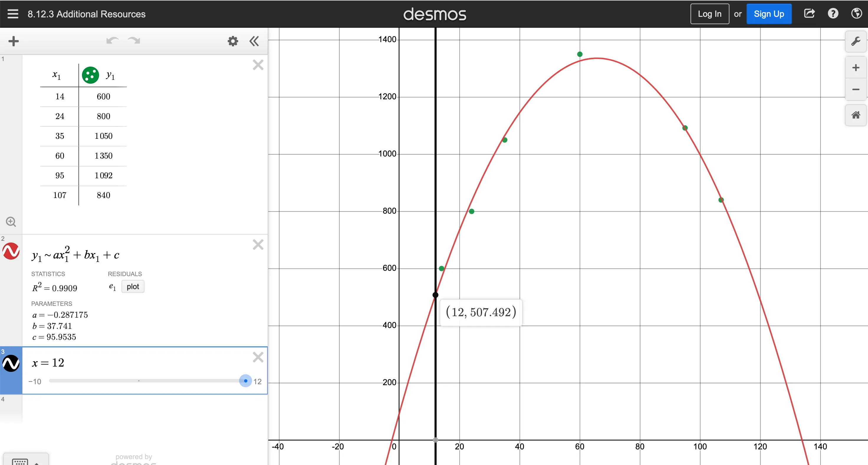
Task: Open graph settings with the wrench icon
Action: click(855, 41)
